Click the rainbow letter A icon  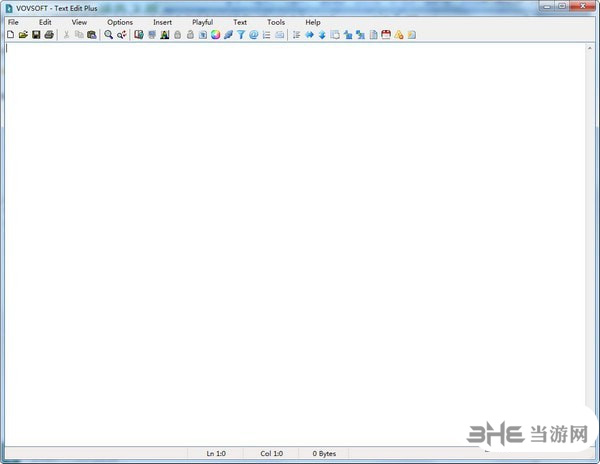point(165,35)
